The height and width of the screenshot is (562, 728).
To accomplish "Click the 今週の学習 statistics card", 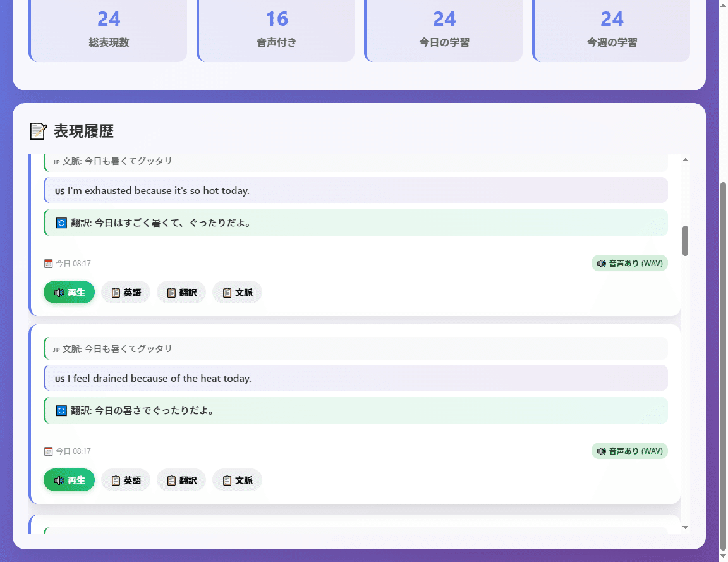I will coord(612,28).
